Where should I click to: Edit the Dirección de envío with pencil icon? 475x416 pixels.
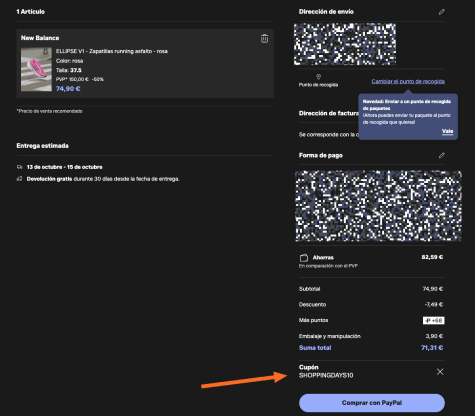point(441,12)
